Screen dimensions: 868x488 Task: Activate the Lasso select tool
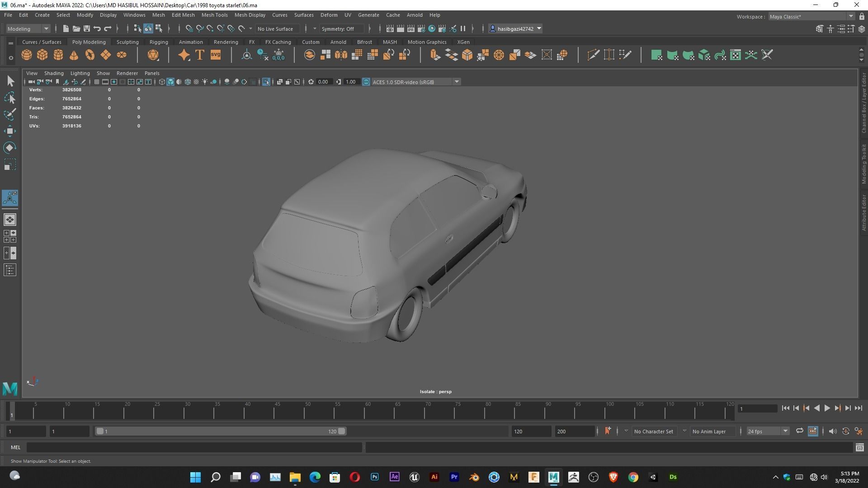point(10,98)
